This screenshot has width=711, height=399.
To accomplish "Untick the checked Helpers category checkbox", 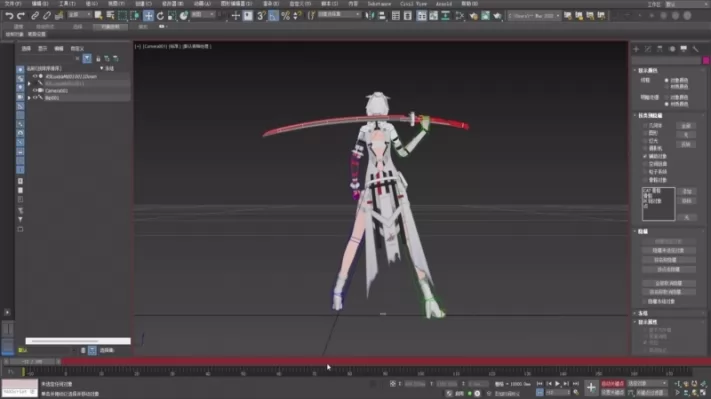I will coord(645,156).
